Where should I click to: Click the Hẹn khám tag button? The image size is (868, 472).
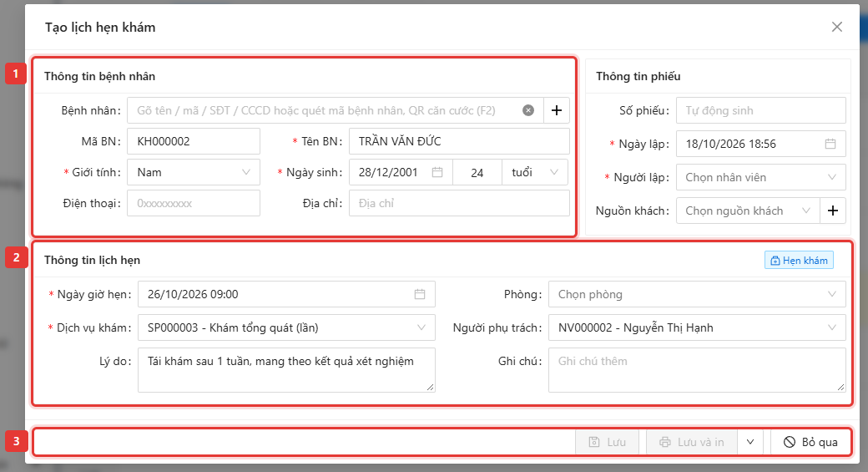pos(799,261)
